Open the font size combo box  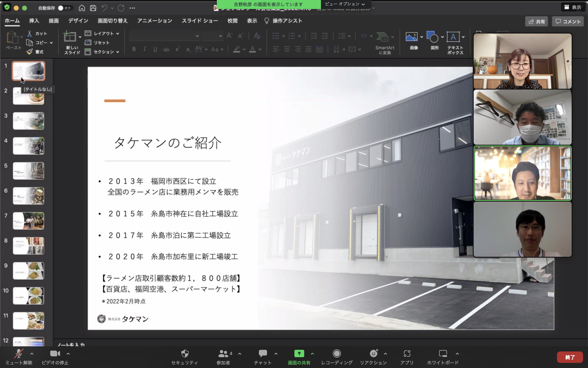tap(212, 36)
